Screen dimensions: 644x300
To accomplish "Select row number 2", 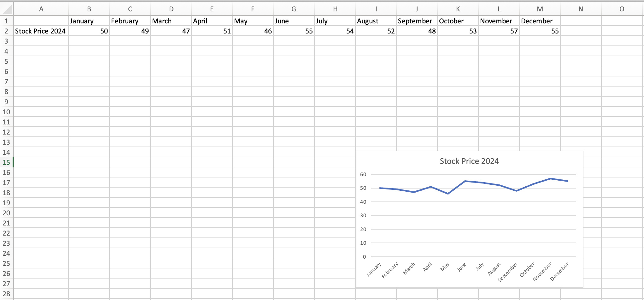I will tap(7, 31).
